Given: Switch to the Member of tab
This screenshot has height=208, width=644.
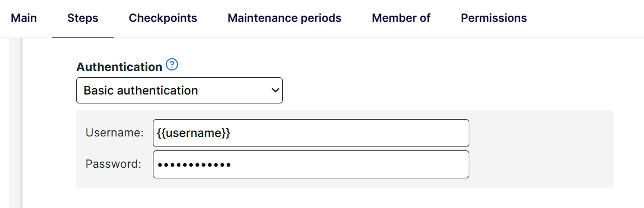Looking at the screenshot, I should pos(401,18).
